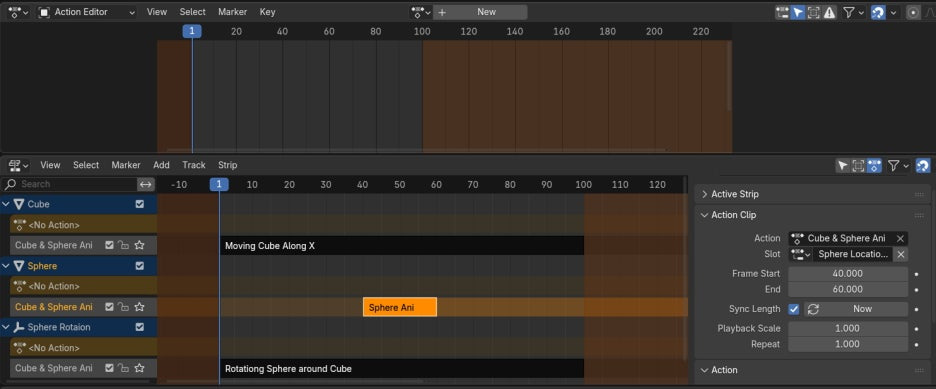Collapse the Sphere channel group
This screenshot has height=389, width=936.
click(x=6, y=265)
